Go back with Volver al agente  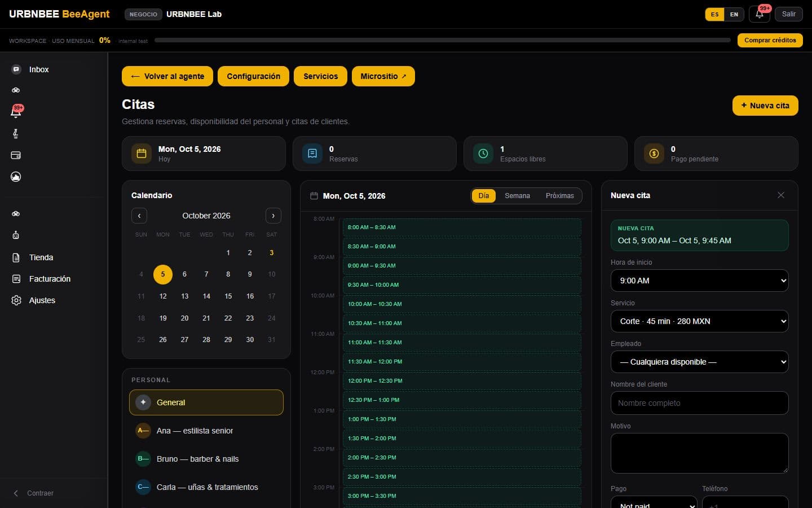167,76
